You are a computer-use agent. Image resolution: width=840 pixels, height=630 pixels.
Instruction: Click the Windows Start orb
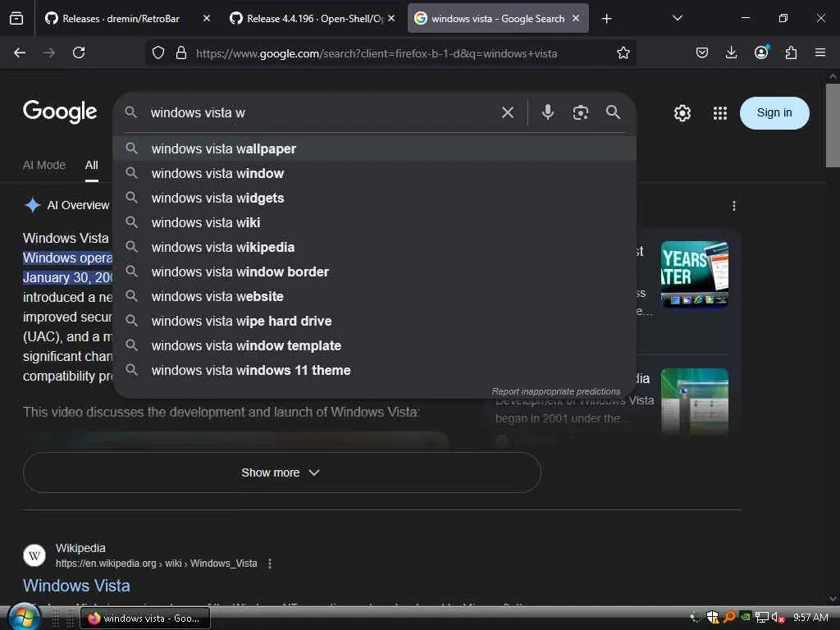point(23,617)
